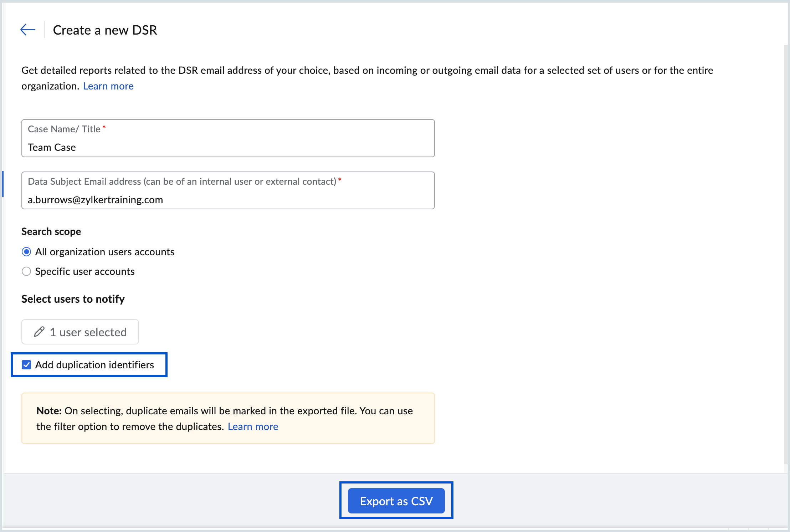Open the 1 user selected picker
Viewport: 790px width, 532px height.
click(88, 332)
